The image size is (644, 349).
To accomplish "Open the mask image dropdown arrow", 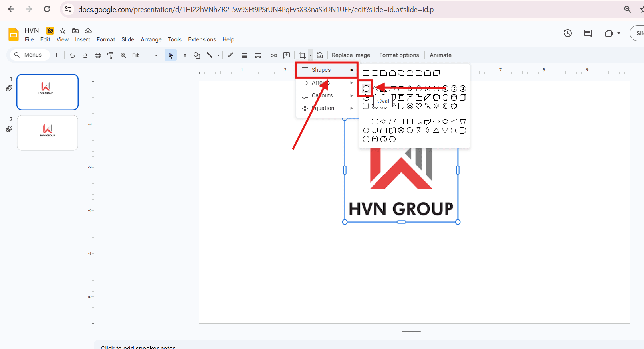I will coord(311,55).
